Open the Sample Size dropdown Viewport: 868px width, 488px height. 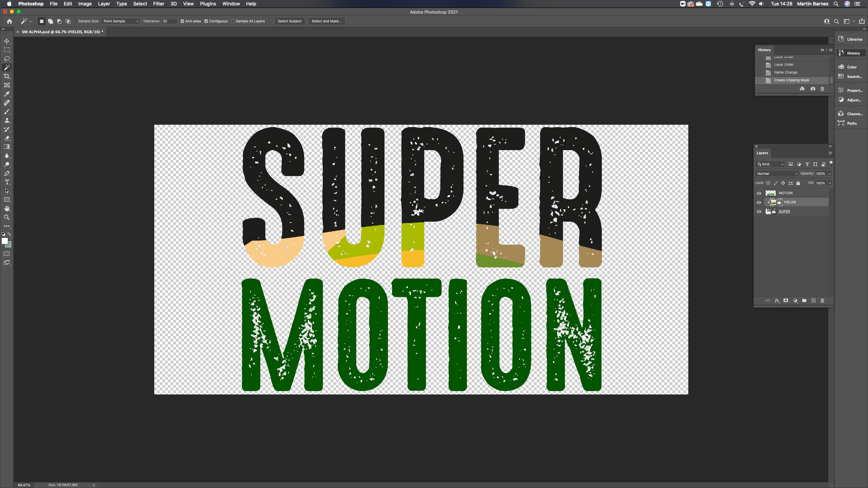(x=121, y=21)
